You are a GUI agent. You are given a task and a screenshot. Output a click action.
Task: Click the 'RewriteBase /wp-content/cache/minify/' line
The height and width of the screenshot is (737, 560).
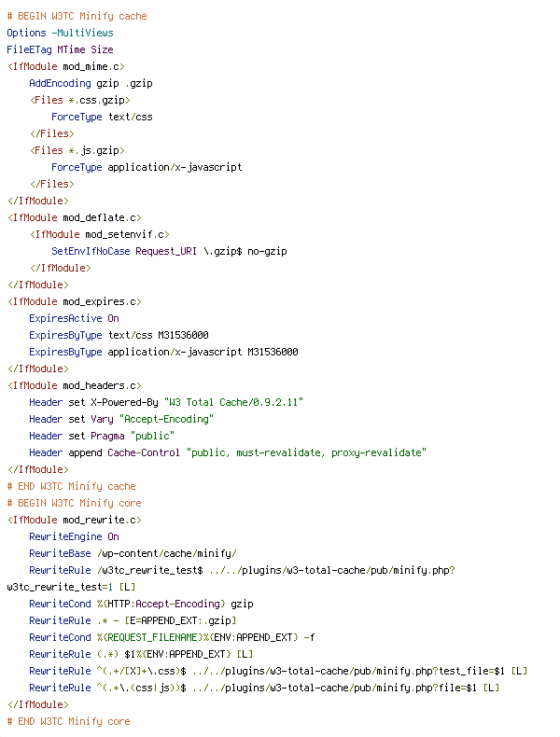click(x=133, y=554)
